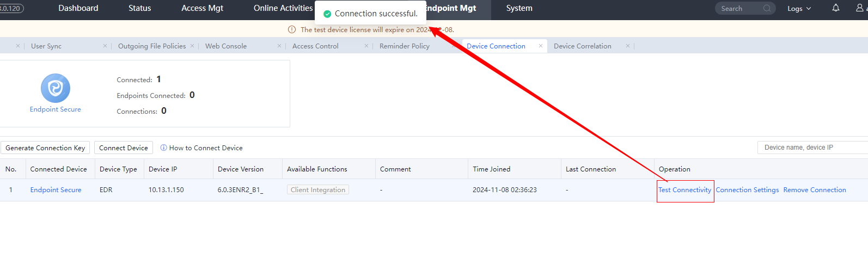
Task: Click the Endpoint Secure shield logo
Action: [56, 88]
